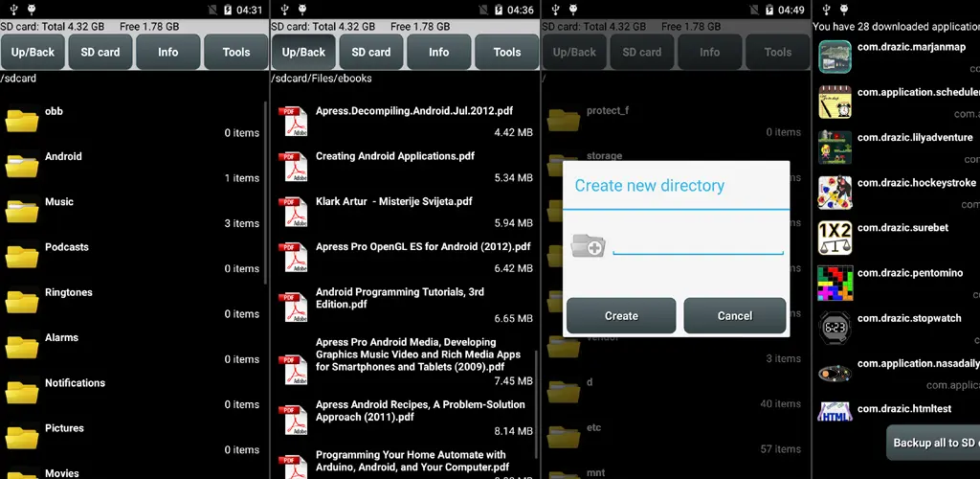Click Cancel in the new directory dialog

click(735, 316)
